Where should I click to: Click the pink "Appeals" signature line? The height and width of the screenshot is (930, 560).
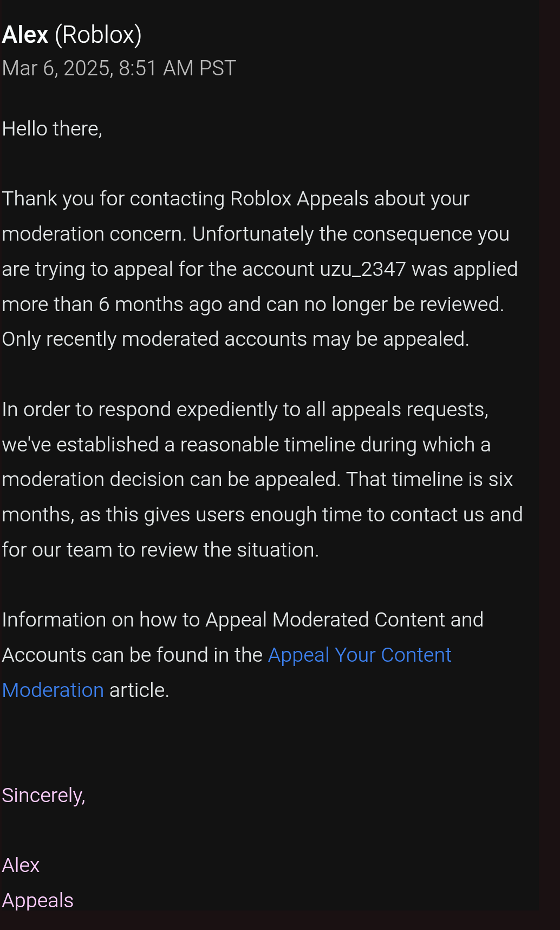pyautogui.click(x=38, y=901)
